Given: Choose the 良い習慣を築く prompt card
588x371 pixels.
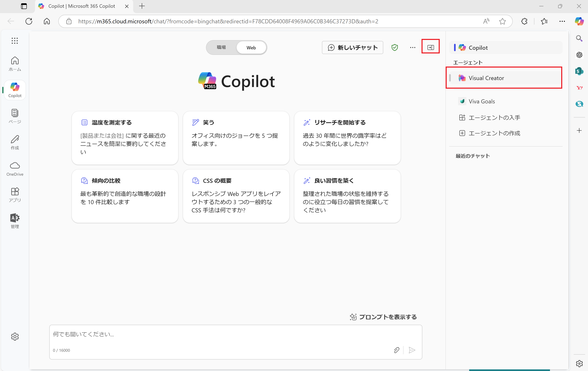Looking at the screenshot, I should coord(347,196).
